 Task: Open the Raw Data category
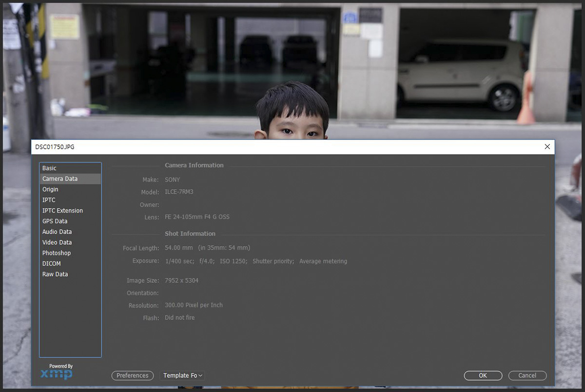70,274
